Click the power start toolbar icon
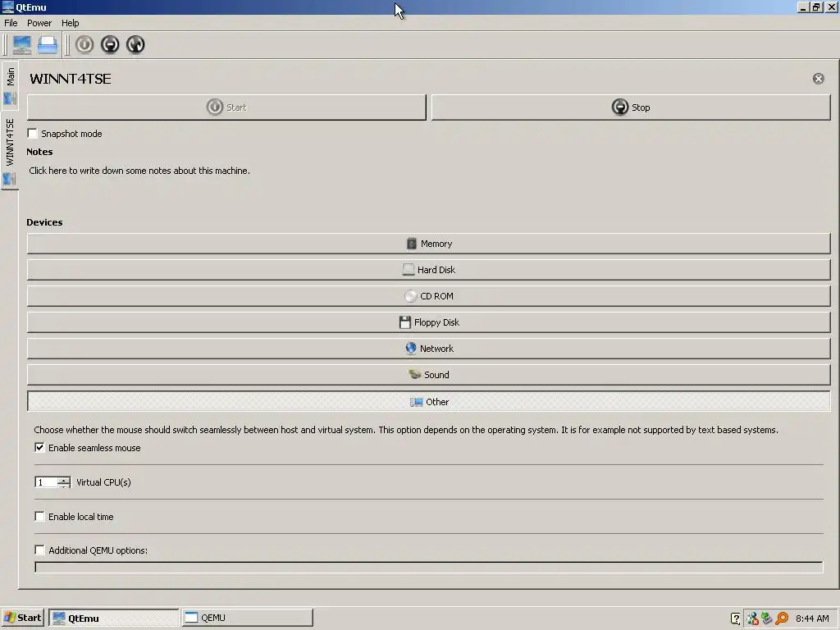This screenshot has width=840, height=630. 84,44
